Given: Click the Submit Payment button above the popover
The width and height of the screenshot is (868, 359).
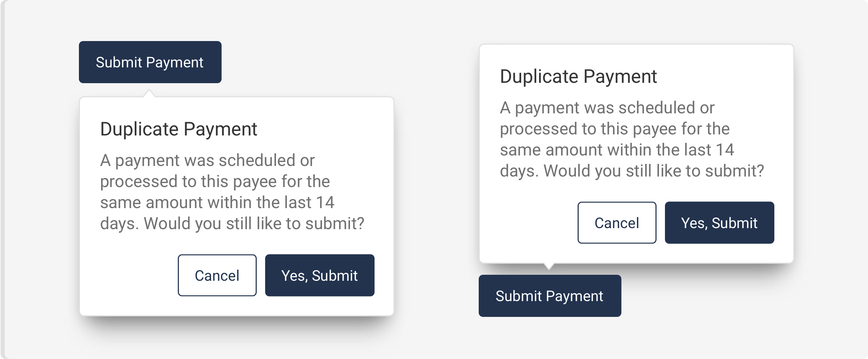Looking at the screenshot, I should (150, 62).
